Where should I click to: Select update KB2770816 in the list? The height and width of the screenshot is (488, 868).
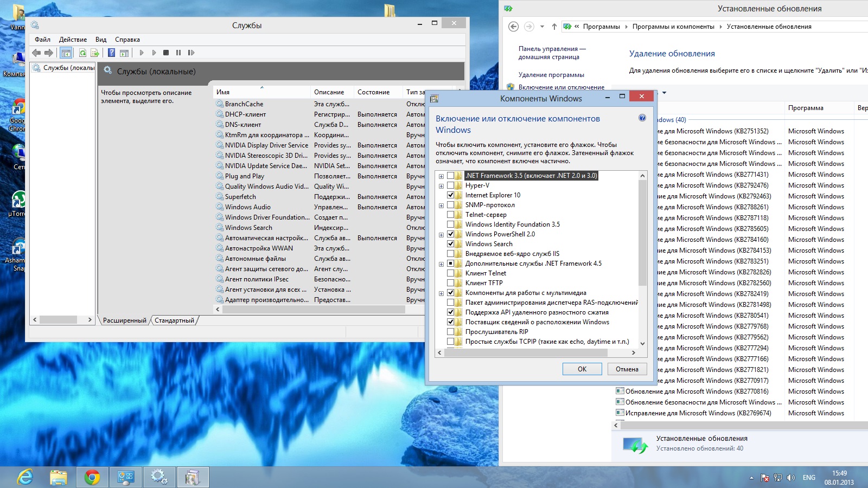click(x=697, y=391)
